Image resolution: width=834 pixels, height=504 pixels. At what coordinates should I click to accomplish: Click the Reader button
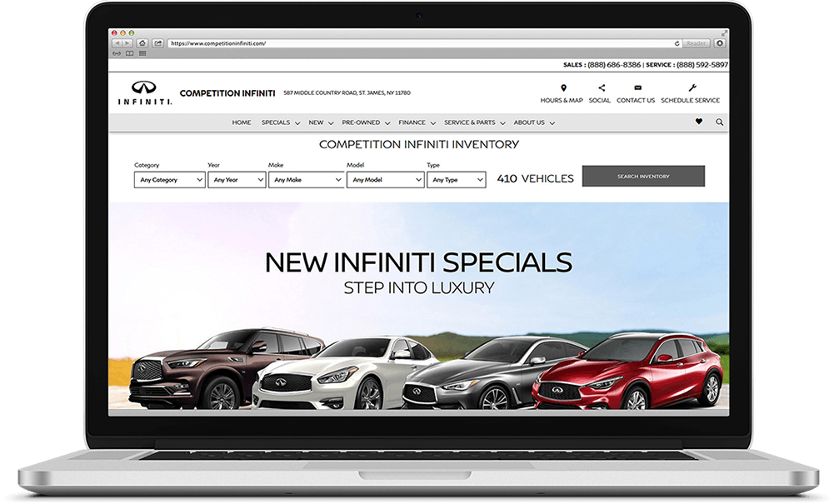(696, 43)
